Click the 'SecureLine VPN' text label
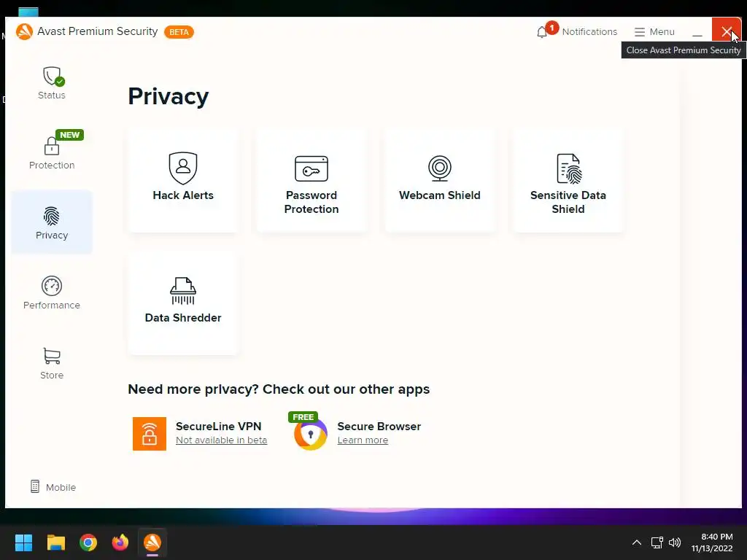 click(218, 426)
